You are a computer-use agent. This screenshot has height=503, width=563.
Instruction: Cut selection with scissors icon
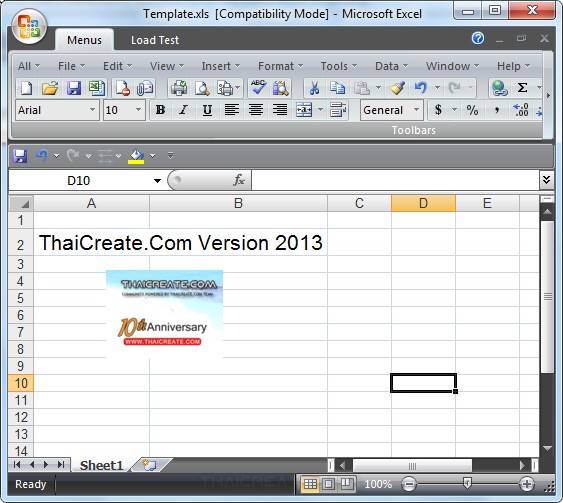pos(315,88)
